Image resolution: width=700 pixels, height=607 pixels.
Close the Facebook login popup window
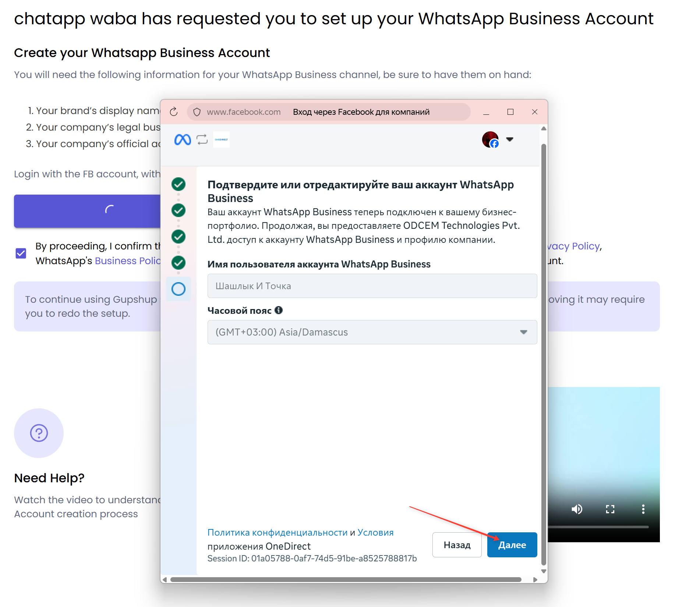click(x=535, y=112)
